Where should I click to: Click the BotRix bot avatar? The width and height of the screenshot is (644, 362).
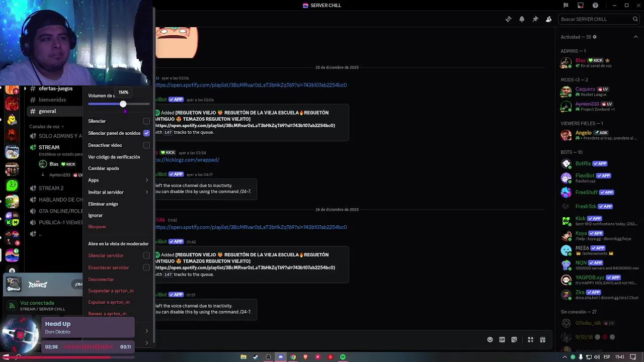pos(567,164)
